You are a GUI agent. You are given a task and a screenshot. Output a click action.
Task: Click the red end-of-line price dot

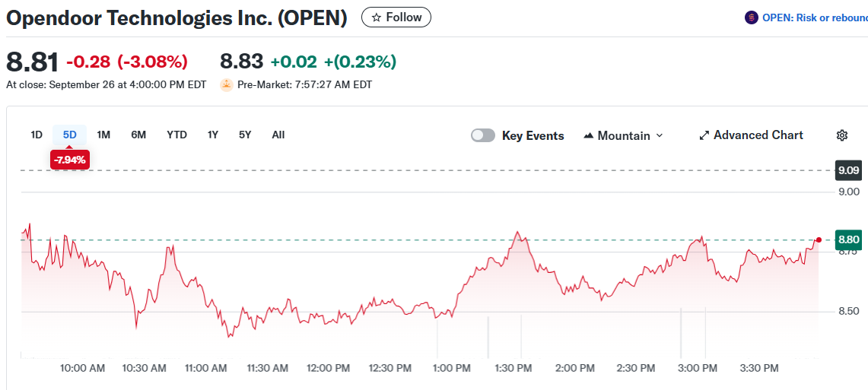click(819, 240)
